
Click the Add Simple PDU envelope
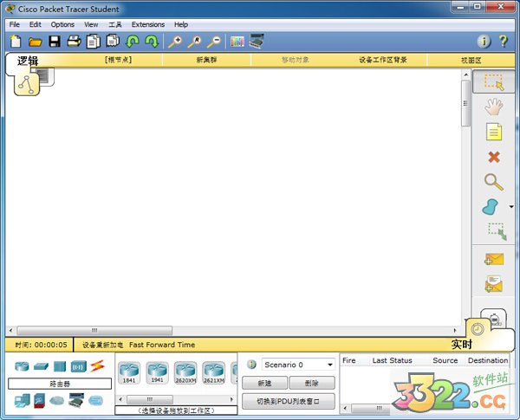coord(494,259)
